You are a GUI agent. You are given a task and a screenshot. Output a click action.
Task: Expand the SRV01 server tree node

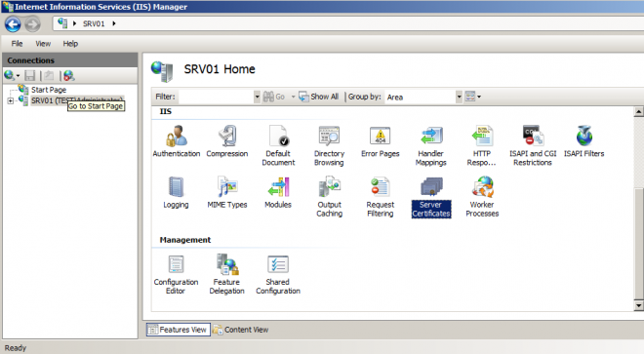pyautogui.click(x=11, y=100)
